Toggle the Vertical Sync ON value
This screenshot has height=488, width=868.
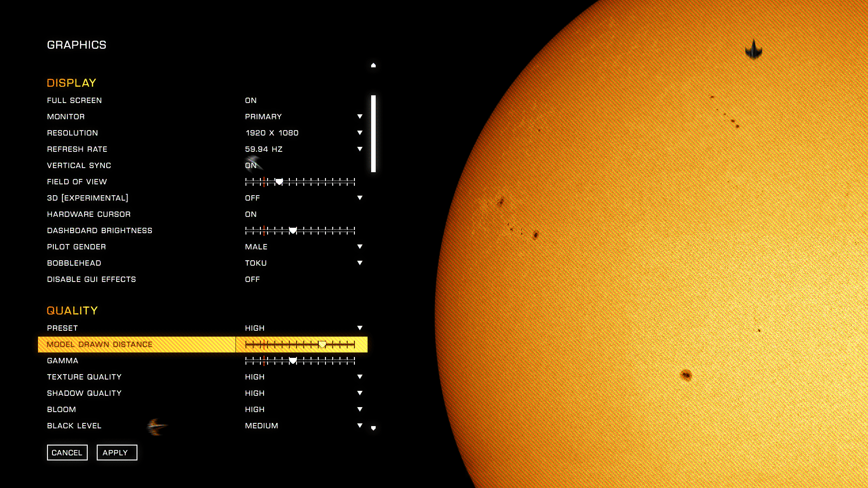(x=251, y=165)
